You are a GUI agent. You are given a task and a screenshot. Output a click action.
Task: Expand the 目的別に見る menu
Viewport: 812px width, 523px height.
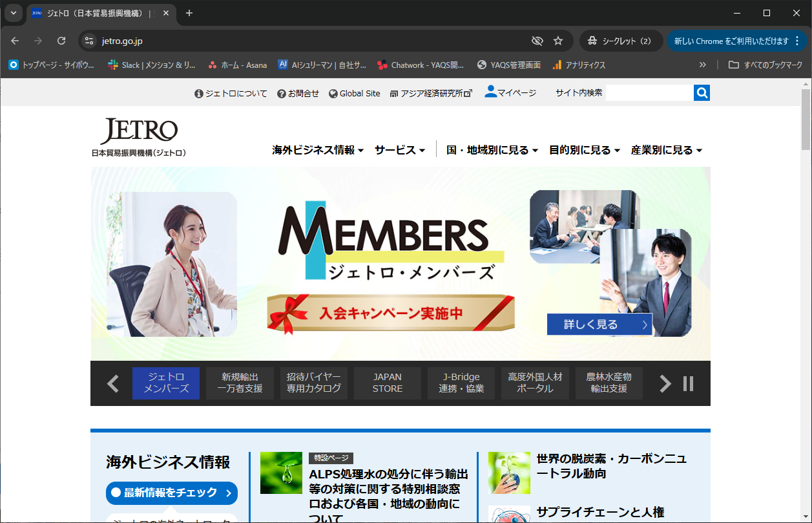point(585,150)
